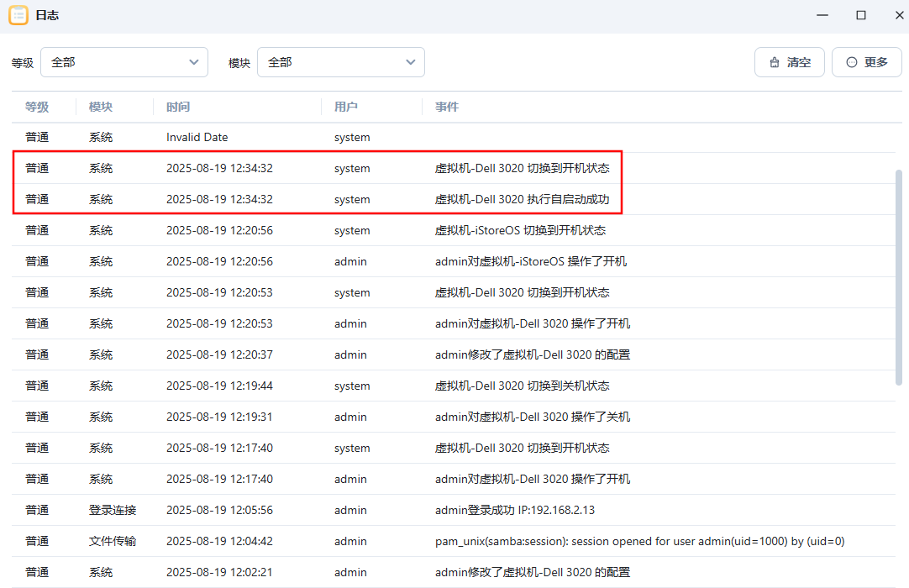Select the 12:19:31 Dell 3020 操作了关机 entry
This screenshot has height=588, width=909.
(x=532, y=417)
